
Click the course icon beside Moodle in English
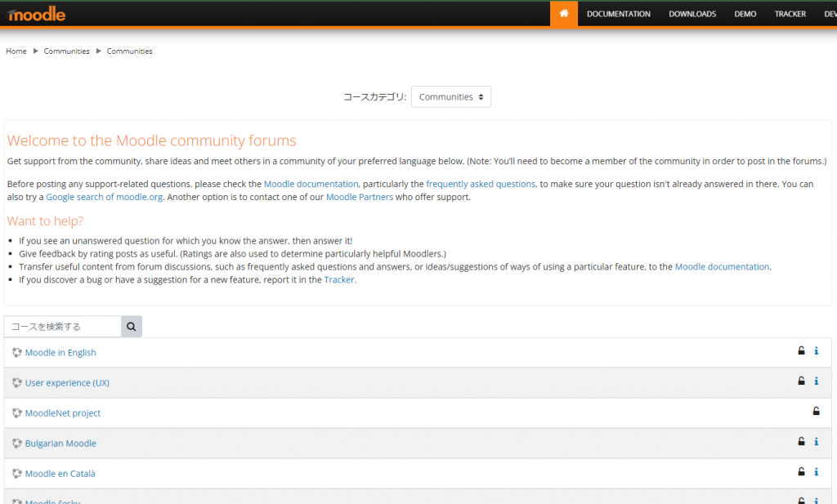tap(17, 353)
